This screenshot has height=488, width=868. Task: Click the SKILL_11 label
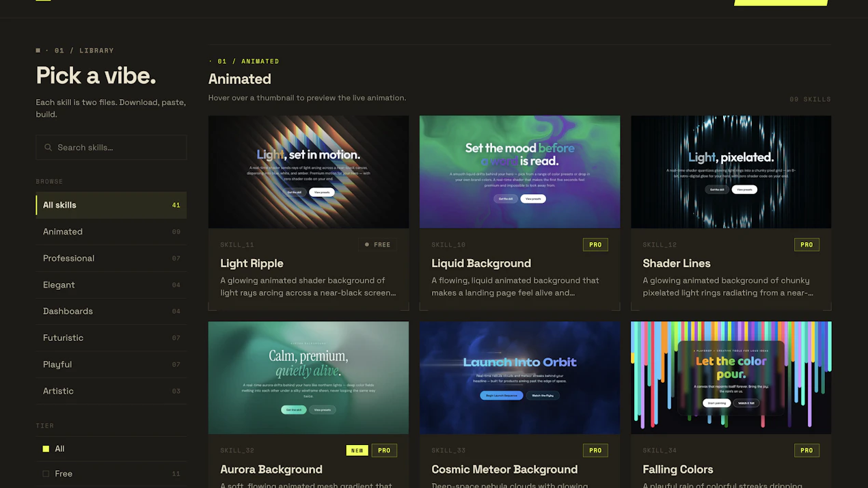coord(237,245)
